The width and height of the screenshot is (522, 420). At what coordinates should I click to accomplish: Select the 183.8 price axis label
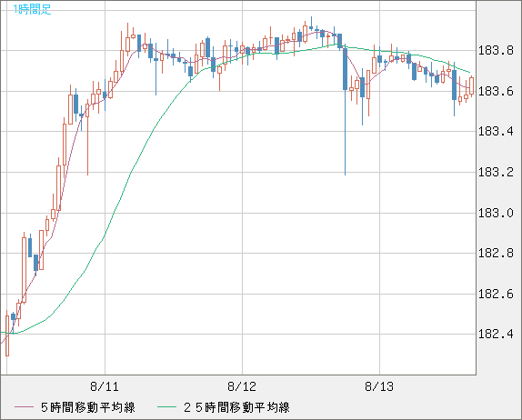496,51
